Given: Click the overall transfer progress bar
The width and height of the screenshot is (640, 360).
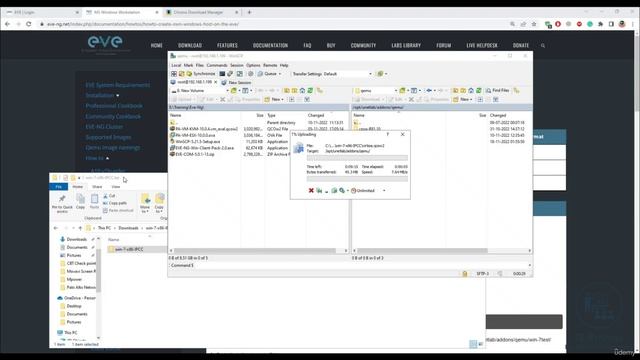Looking at the screenshot, I should (357, 179).
